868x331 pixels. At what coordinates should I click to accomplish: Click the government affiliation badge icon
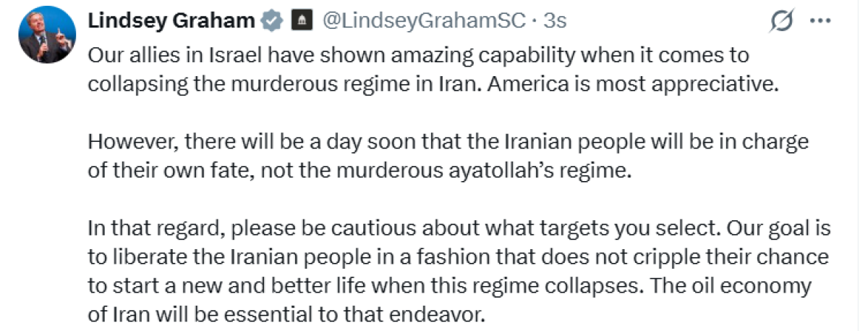[x=300, y=22]
